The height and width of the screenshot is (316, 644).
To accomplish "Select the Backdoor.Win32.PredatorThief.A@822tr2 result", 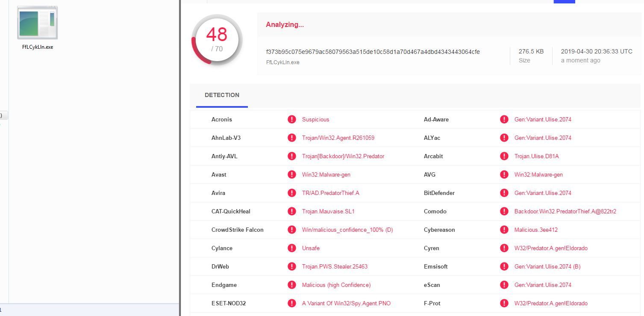I will 565,212.
